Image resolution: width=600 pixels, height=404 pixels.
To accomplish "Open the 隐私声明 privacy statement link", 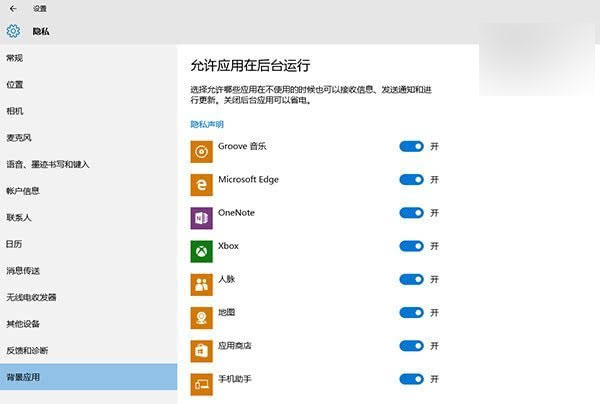I will click(207, 124).
